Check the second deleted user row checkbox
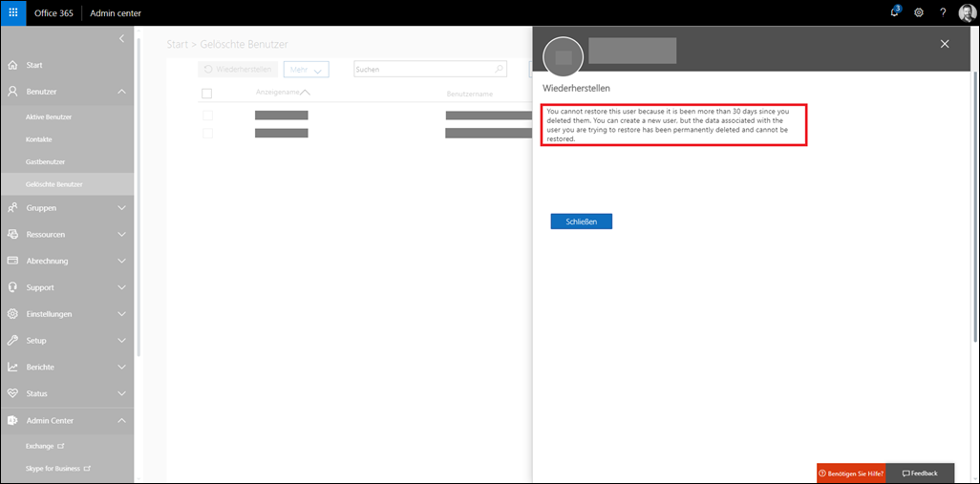This screenshot has height=484, width=980. [x=206, y=133]
